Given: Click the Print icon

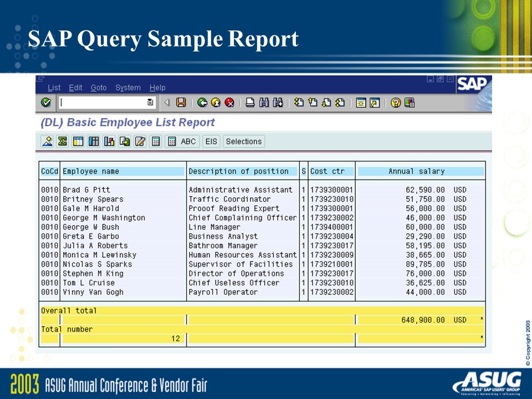Looking at the screenshot, I should point(250,103).
